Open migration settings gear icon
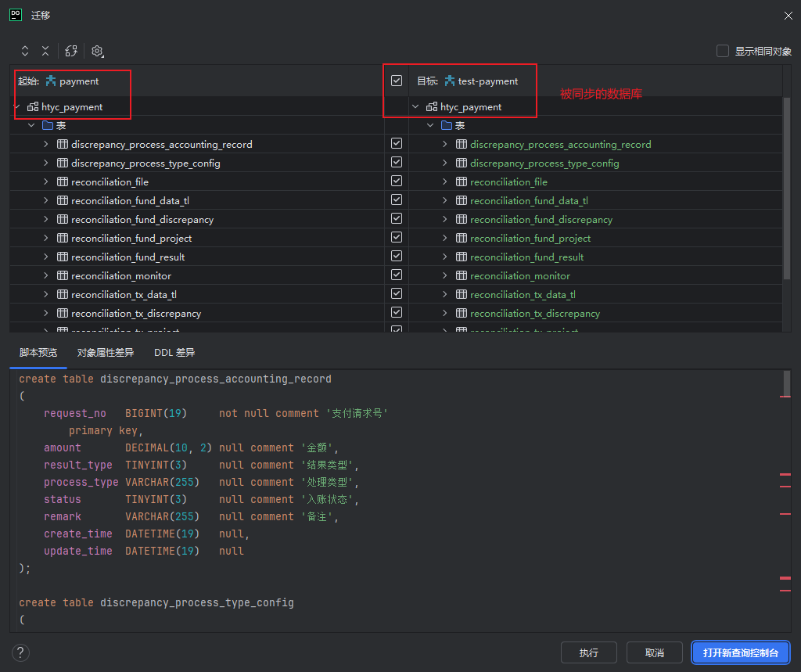 point(97,51)
